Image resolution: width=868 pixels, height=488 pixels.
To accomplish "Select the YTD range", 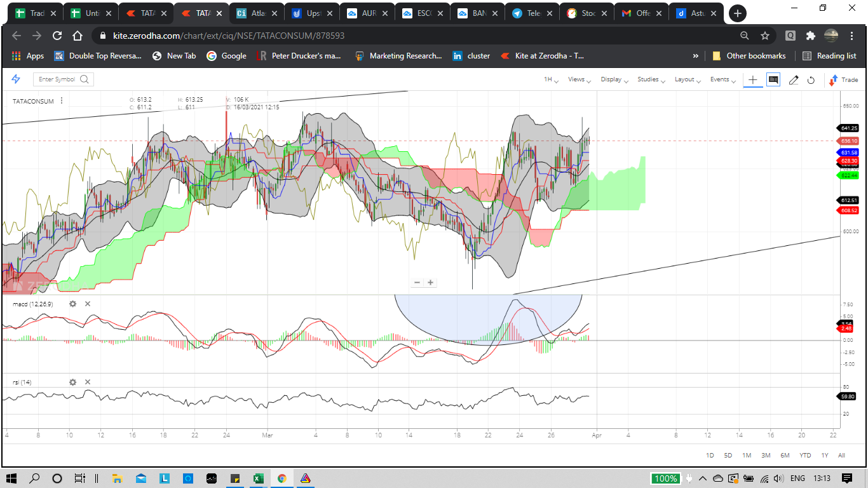I will point(805,455).
